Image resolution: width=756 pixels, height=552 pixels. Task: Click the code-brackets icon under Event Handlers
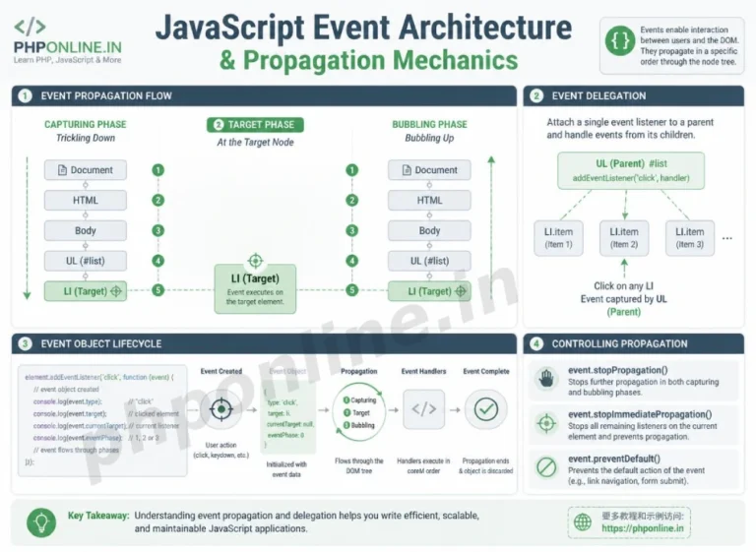[x=424, y=409]
